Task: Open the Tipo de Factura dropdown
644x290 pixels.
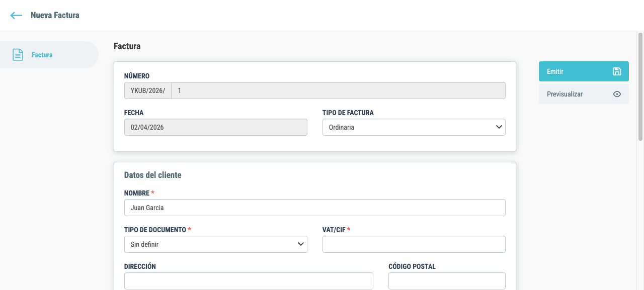Action: (414, 127)
